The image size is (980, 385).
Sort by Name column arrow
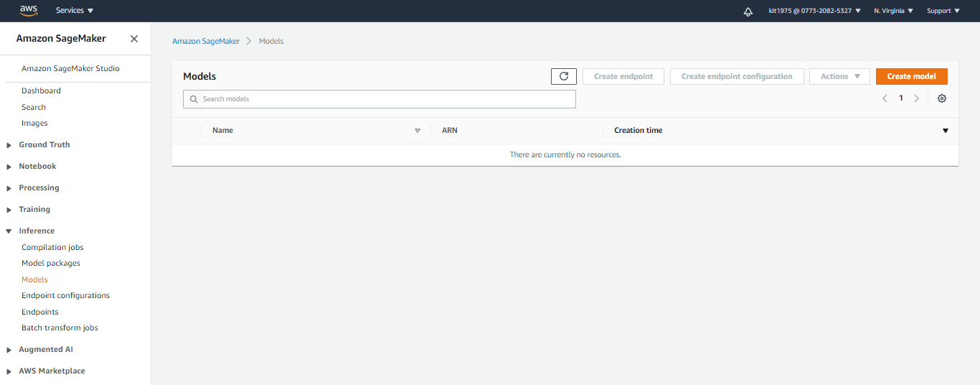pyautogui.click(x=418, y=131)
